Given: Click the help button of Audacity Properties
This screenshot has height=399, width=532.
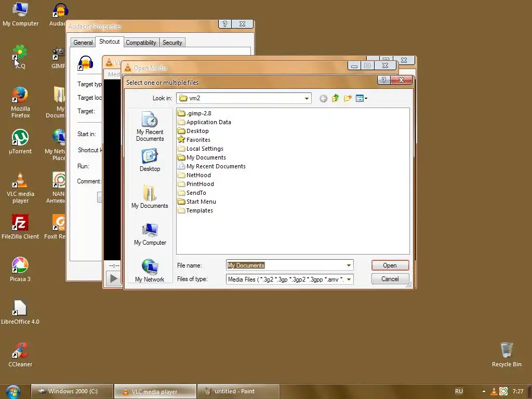Looking at the screenshot, I should click(224, 24).
